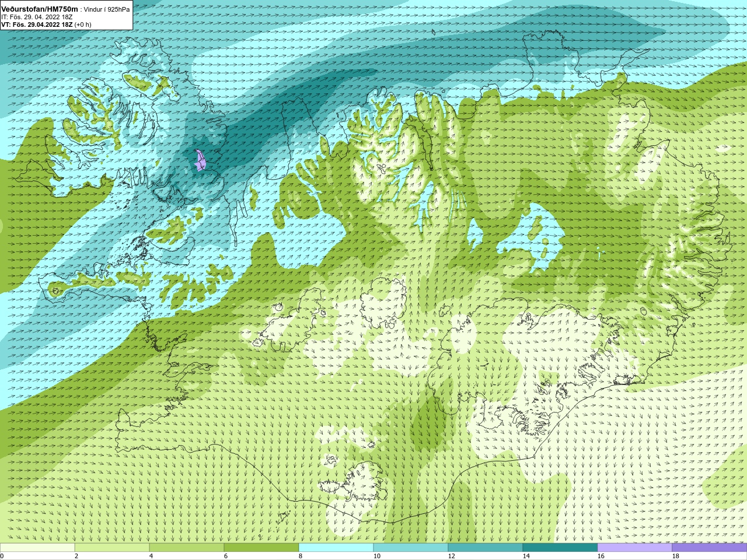Viewport: 747px width, 560px height.
Task: Click the legend value "0"
Action: point(2,556)
